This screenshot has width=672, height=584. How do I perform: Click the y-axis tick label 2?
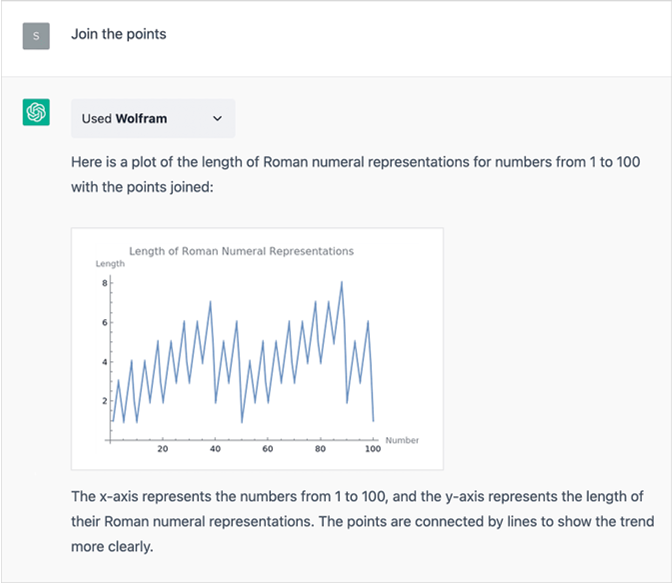(x=103, y=401)
